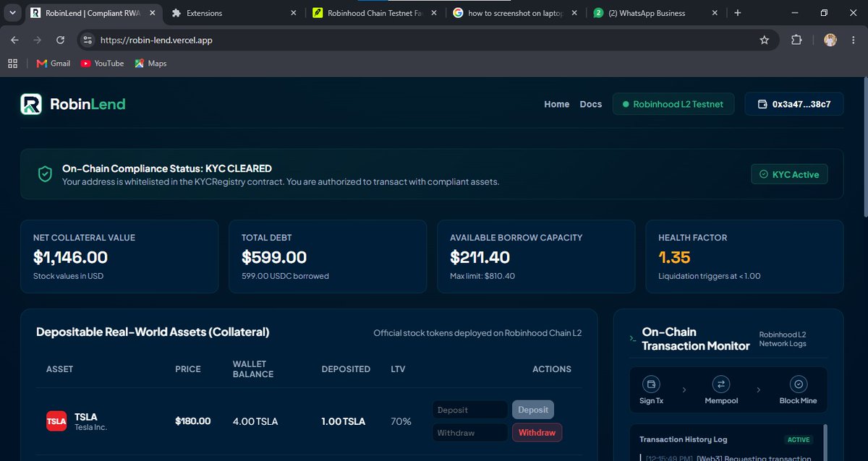
Task: Click the address bar URL
Action: [156, 40]
